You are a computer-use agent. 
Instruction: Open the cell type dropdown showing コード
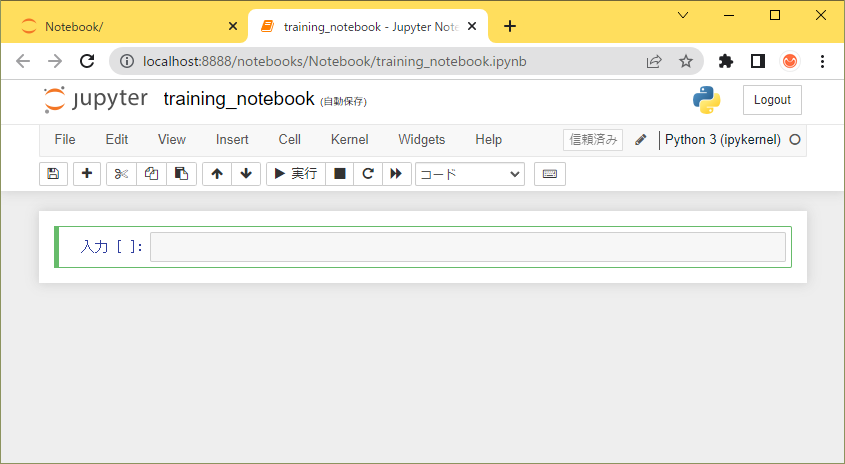coord(470,174)
